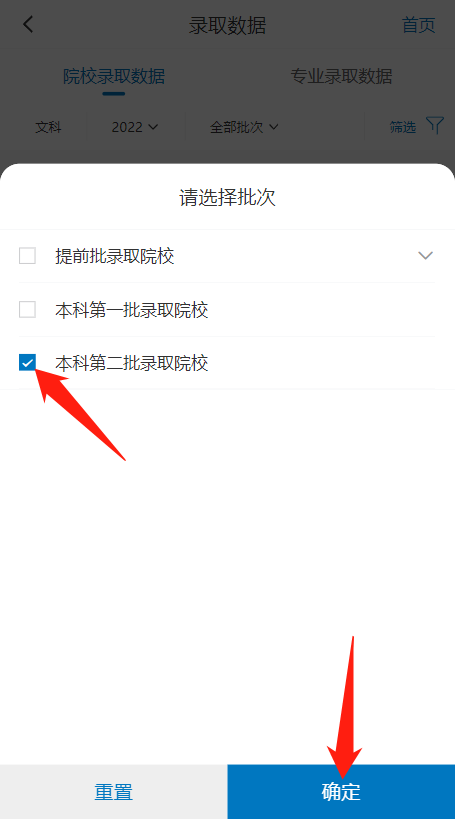The height and width of the screenshot is (819, 455).
Task: Select the 文科 subject filter
Action: (49, 127)
